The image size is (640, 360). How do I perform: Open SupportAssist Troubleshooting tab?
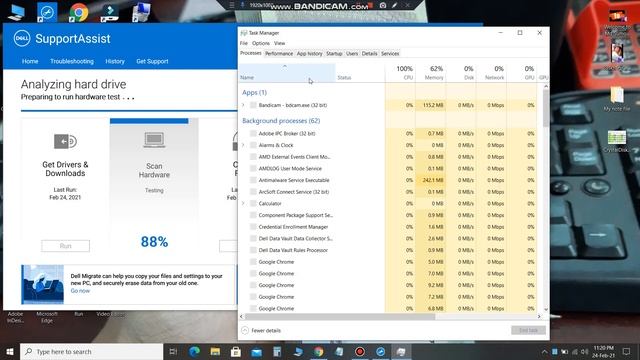[x=72, y=61]
